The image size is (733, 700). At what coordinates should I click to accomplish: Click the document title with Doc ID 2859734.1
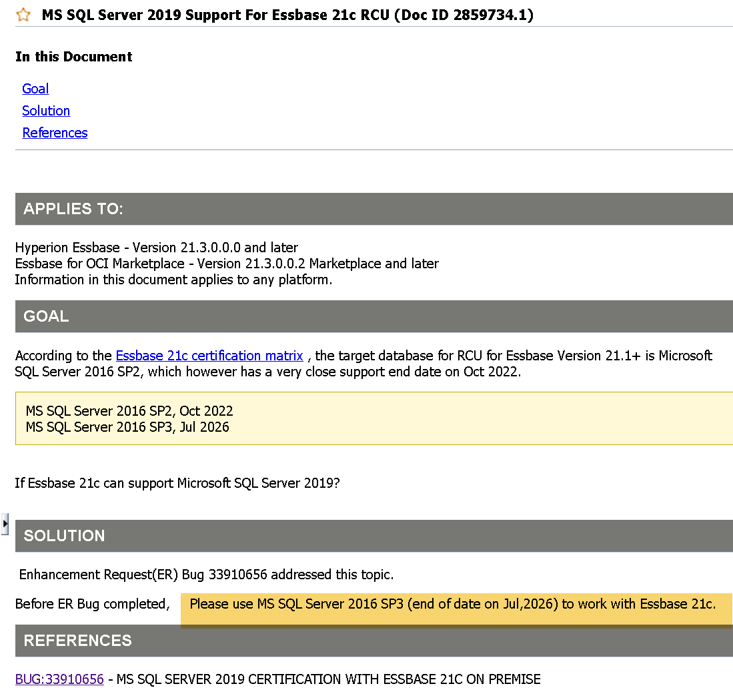coord(287,15)
